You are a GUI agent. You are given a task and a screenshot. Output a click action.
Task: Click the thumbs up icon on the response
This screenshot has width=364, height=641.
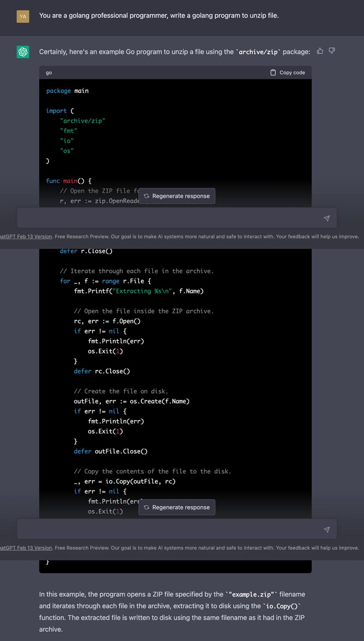click(320, 51)
